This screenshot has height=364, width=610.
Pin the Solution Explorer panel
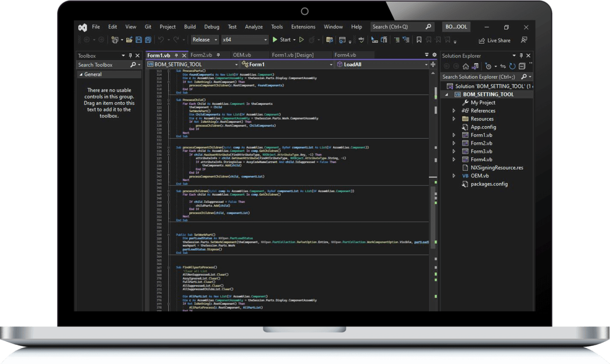point(521,55)
